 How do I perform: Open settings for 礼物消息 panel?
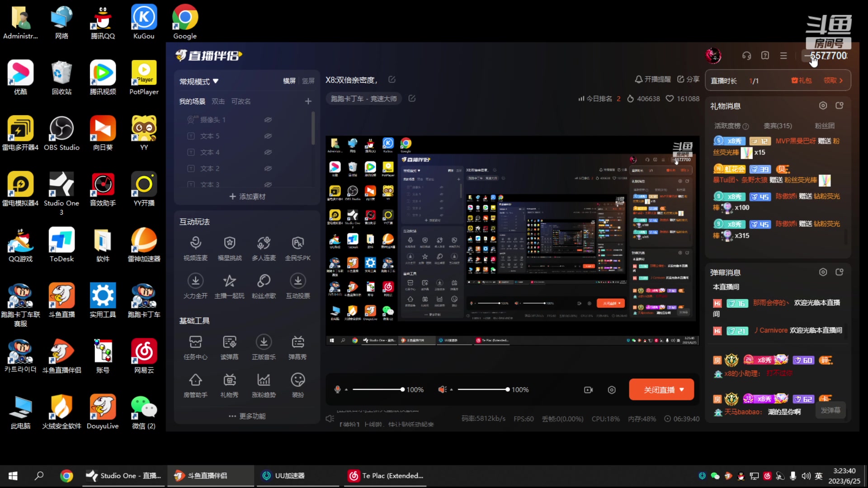[x=823, y=105]
